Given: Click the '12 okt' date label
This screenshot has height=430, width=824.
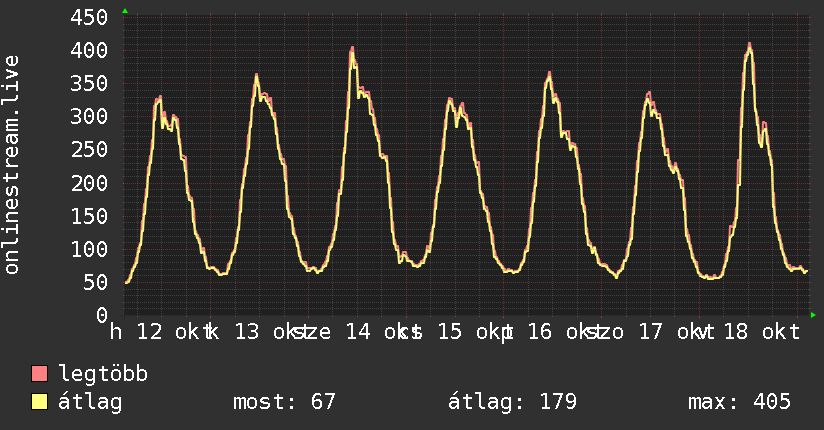Looking at the screenshot, I should click(174, 332).
